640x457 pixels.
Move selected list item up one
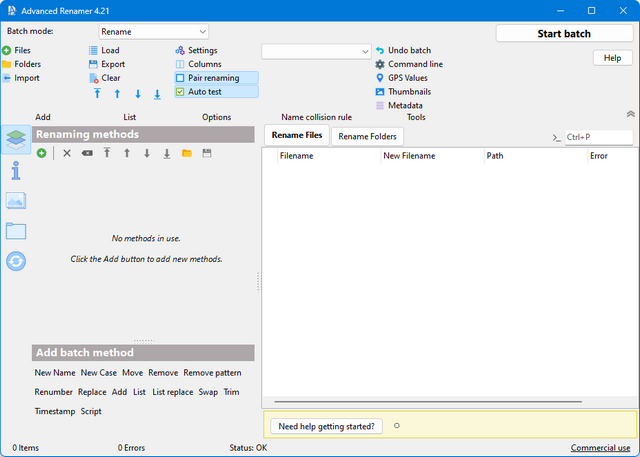117,93
